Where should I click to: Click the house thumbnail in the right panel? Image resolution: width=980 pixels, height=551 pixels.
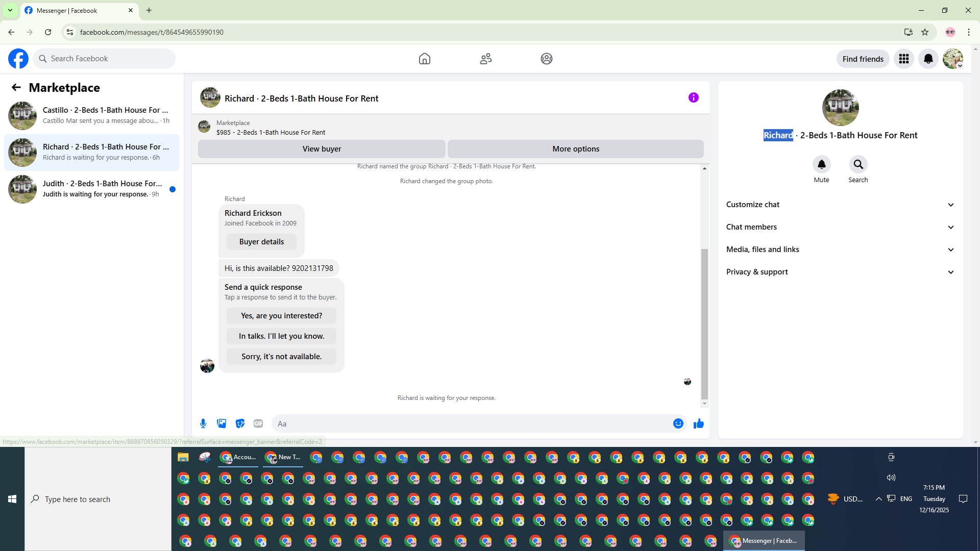(x=840, y=108)
